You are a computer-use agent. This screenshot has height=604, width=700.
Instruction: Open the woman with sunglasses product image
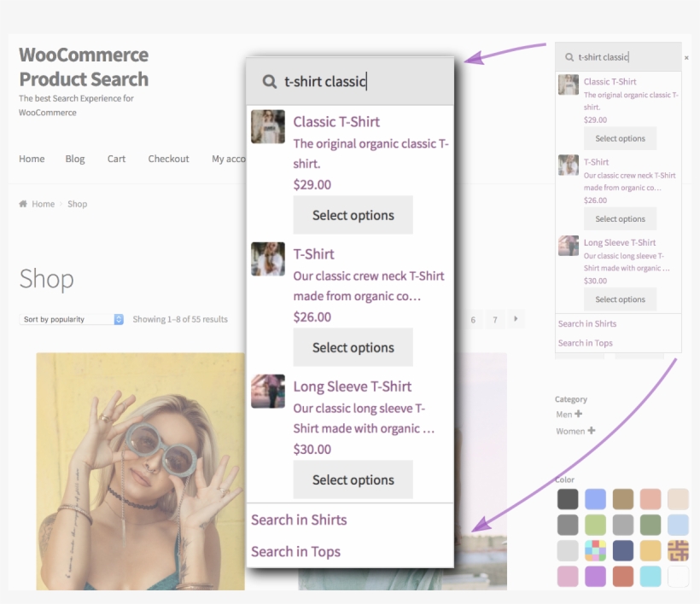pos(141,471)
